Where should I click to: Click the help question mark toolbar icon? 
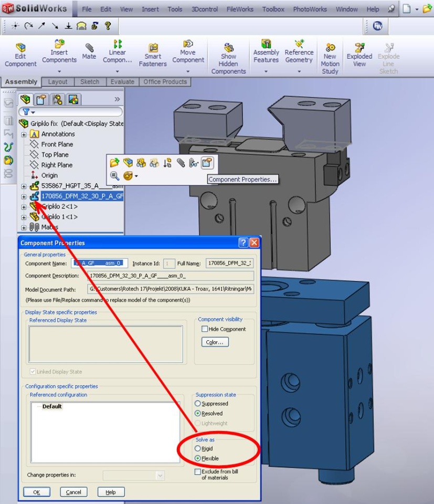(x=108, y=26)
